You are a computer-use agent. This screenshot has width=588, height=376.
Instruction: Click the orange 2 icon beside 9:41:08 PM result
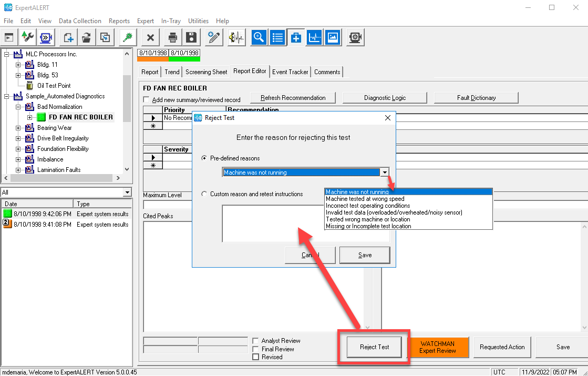[x=7, y=224]
